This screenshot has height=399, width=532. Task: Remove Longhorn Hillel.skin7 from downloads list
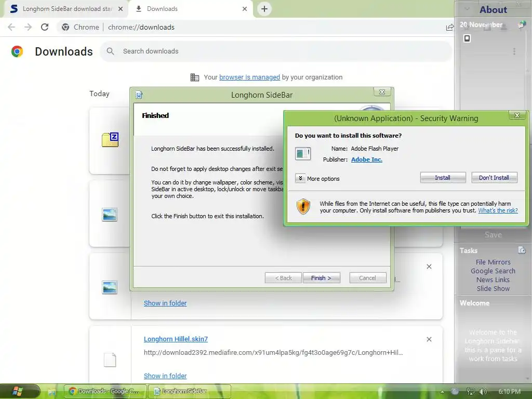(x=429, y=339)
